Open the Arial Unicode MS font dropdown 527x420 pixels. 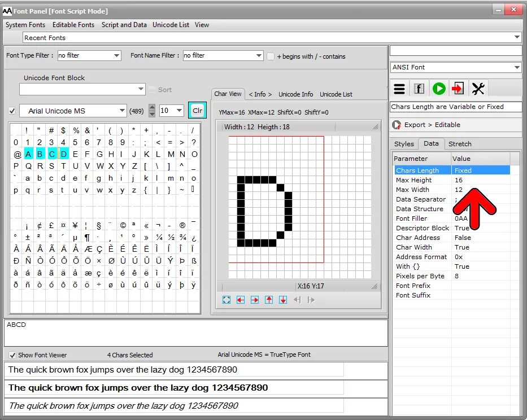click(x=122, y=111)
